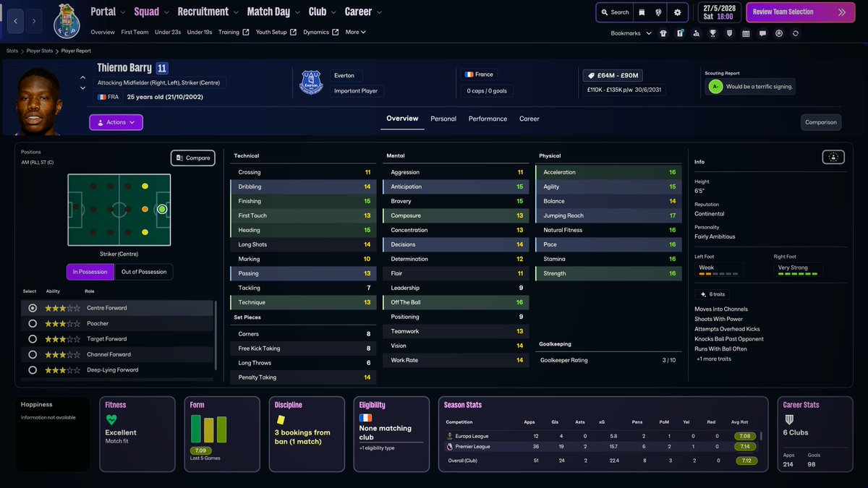Click the Europa League competition logo
The image size is (868, 488).
[x=450, y=436]
